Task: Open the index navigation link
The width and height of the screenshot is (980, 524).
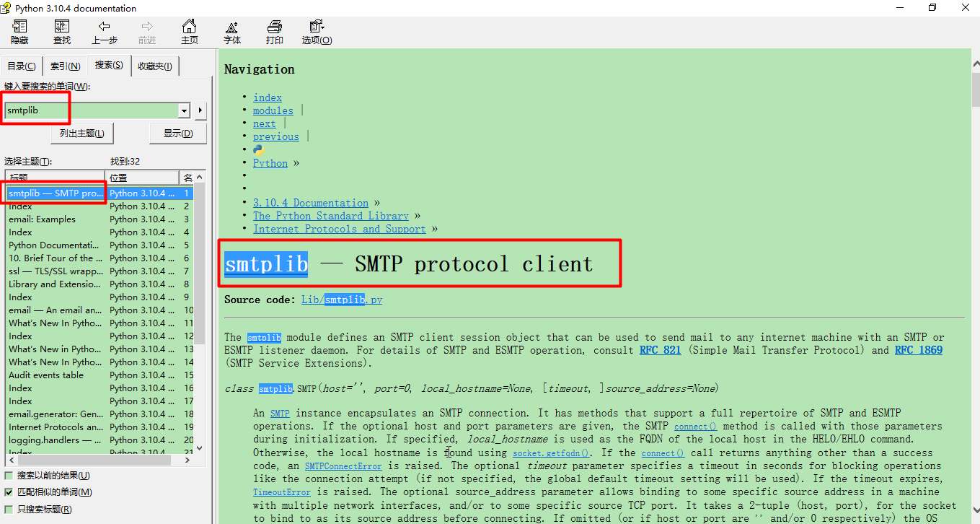Action: point(268,97)
